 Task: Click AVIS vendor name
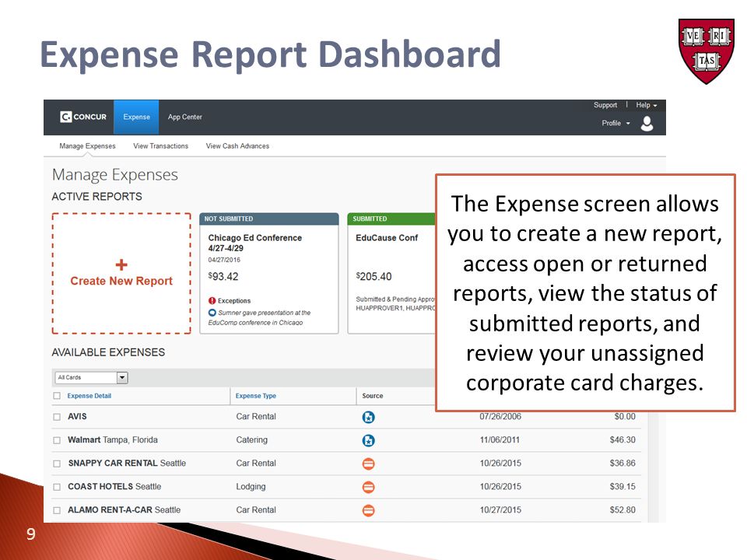[x=77, y=416]
